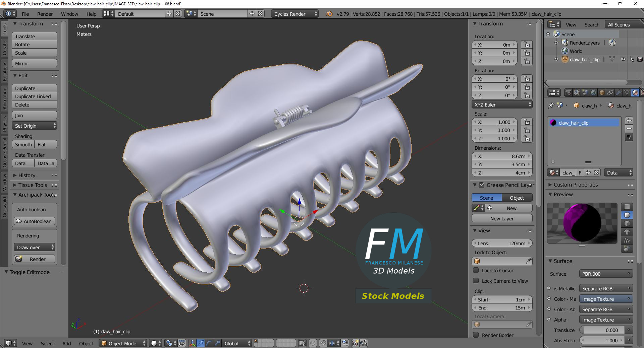The image size is (644, 348).
Task: Click the New Layer button
Action: click(x=502, y=219)
